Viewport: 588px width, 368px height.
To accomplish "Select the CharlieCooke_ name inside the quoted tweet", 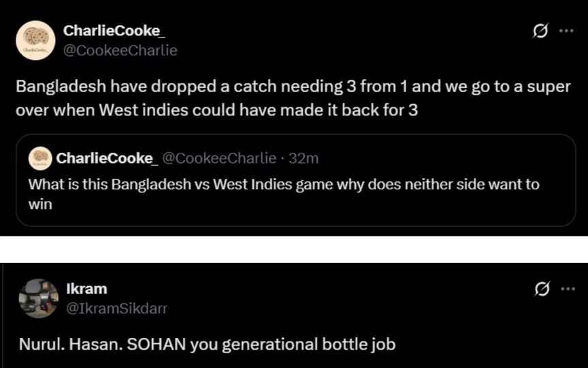I will 107,158.
